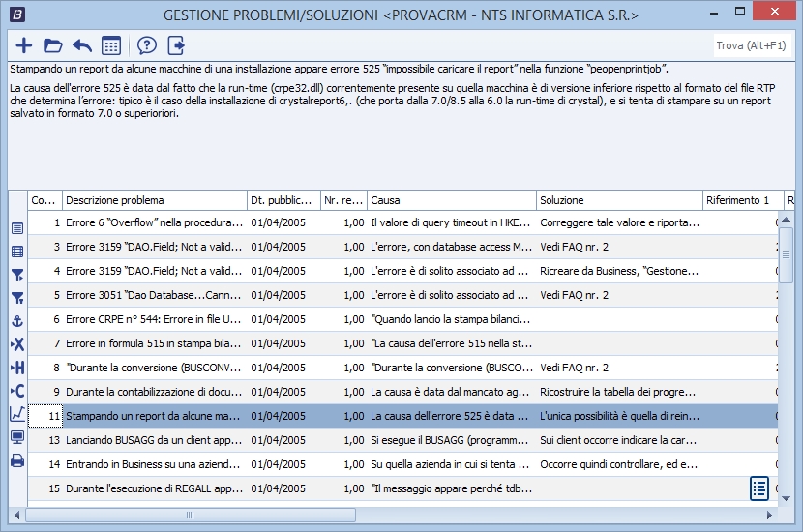
Task: Click the list icon near grid bottom-right
Action: point(759,488)
